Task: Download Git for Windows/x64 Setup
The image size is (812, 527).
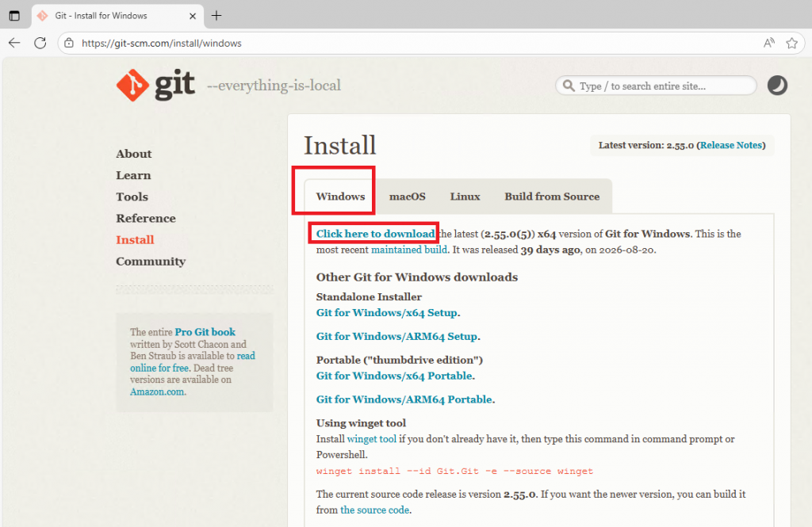Action: [x=387, y=313]
